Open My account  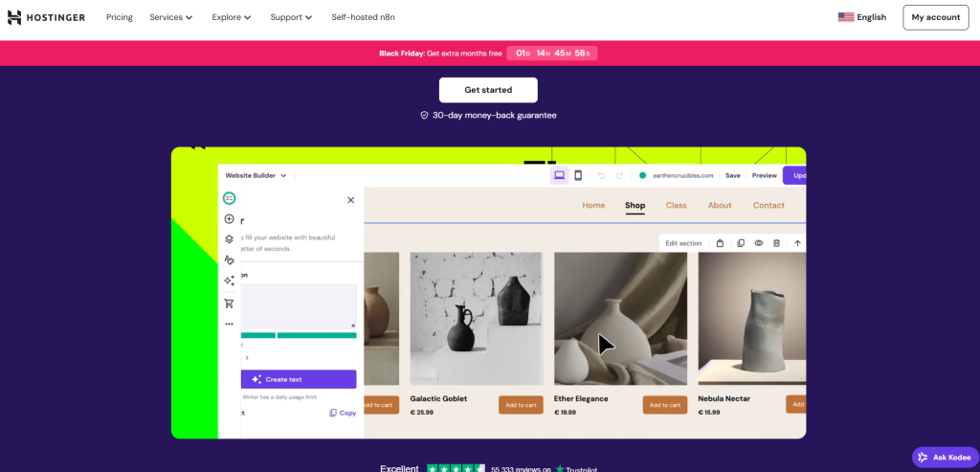(936, 17)
